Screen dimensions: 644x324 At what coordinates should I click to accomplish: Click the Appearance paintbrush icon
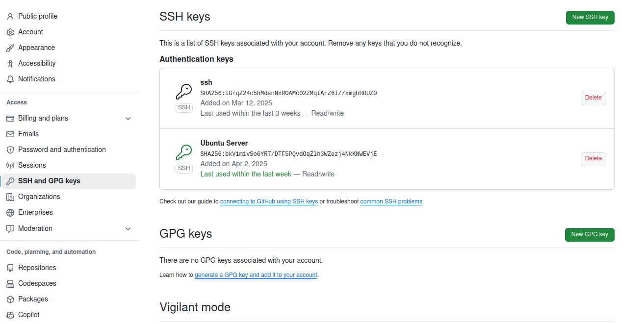[10, 48]
